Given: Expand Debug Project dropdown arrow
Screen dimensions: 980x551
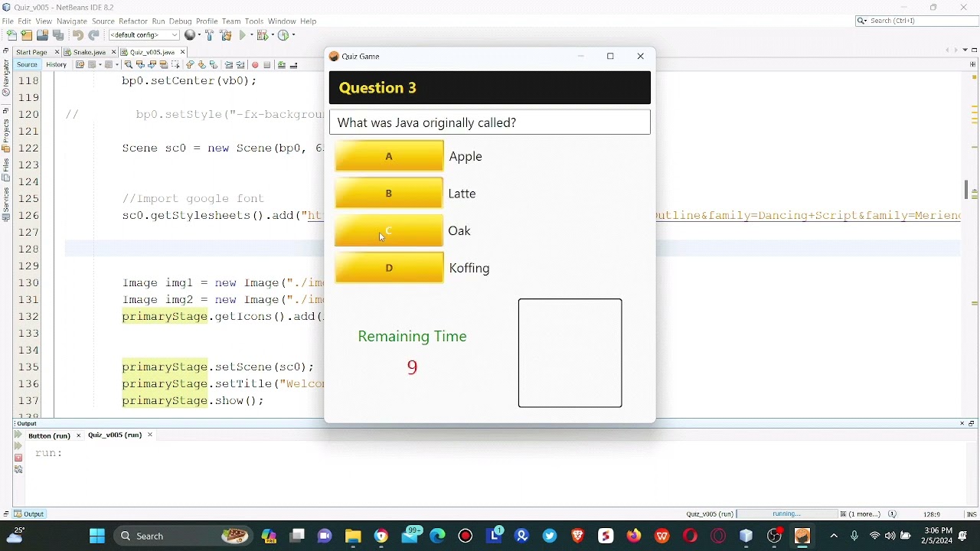Looking at the screenshot, I should (x=273, y=35).
